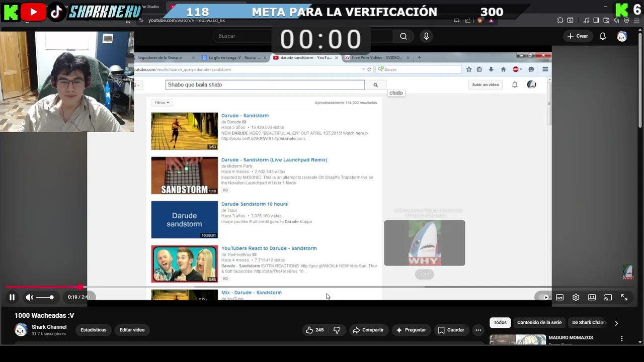Viewport: 644px width, 362px height.
Task: Click the 0:19 / 2:41 time display
Action: [x=79, y=297]
